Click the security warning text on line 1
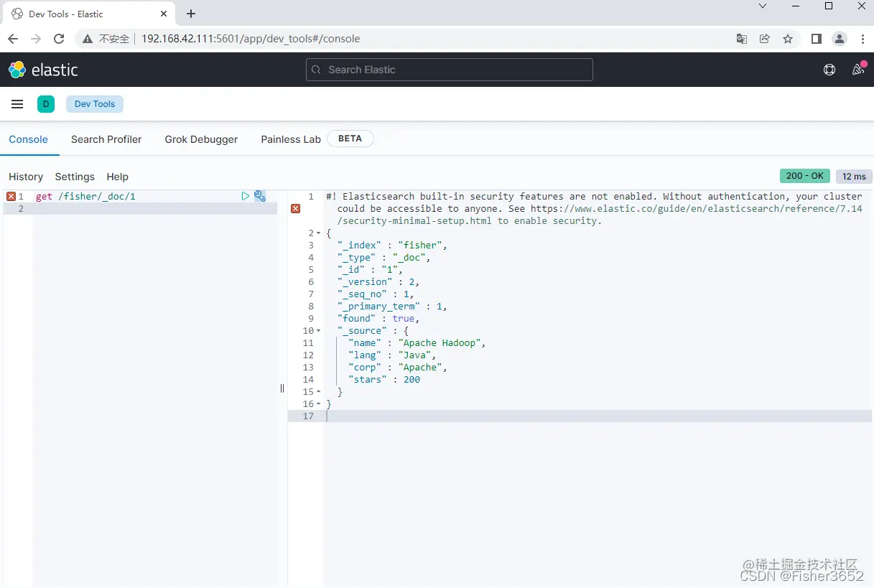The image size is (874, 588). [594, 208]
